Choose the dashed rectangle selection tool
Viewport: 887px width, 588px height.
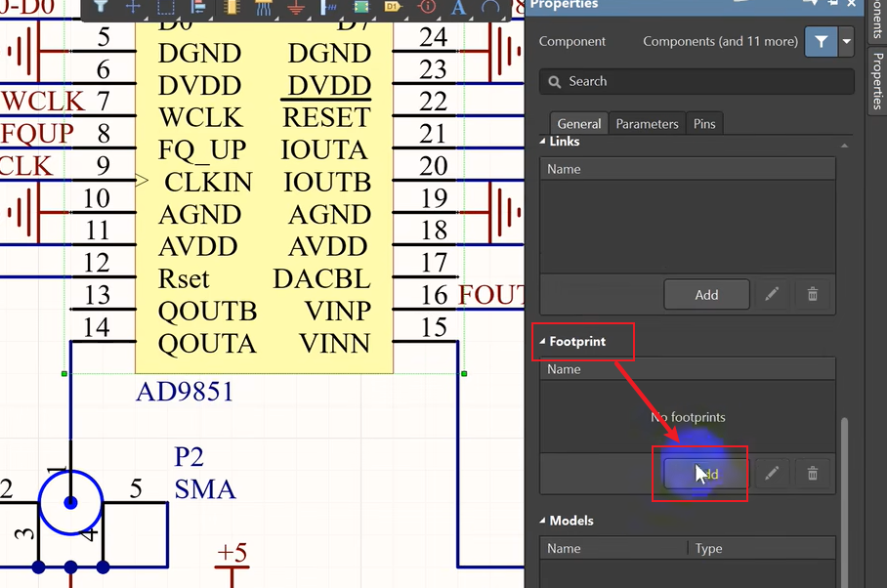click(x=166, y=6)
